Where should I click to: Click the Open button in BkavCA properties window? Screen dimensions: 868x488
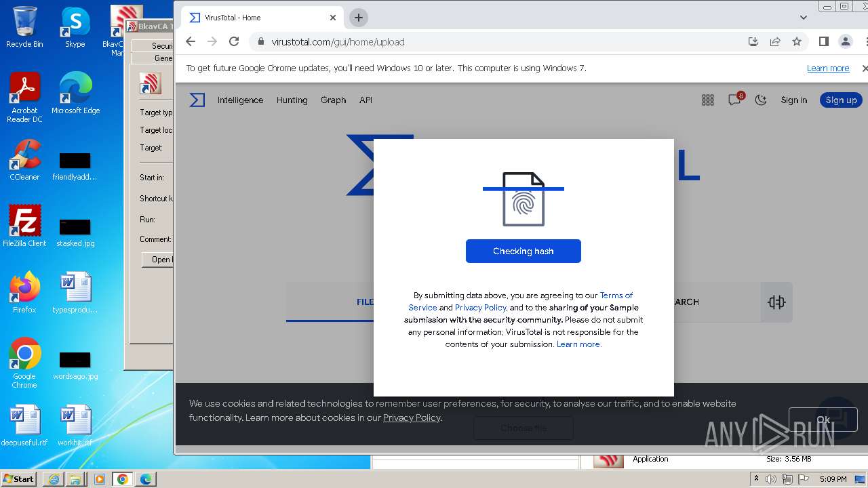(x=157, y=260)
